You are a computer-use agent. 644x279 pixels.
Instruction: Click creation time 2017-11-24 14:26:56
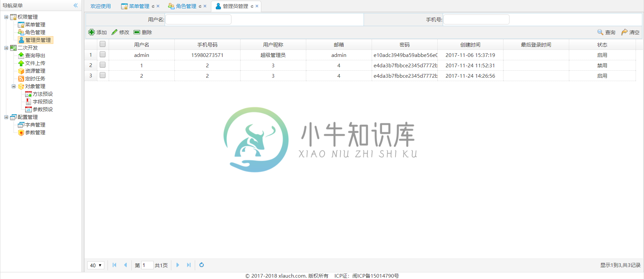coord(470,76)
